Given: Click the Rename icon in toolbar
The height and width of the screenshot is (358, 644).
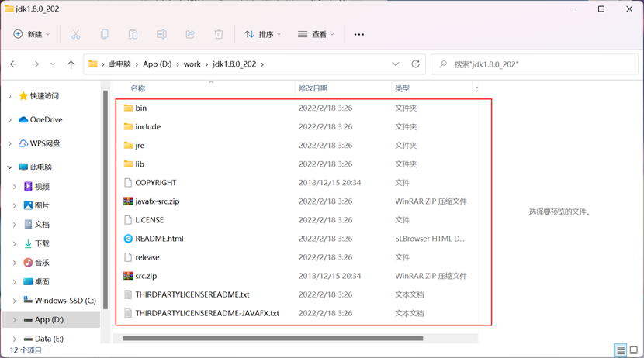Looking at the screenshot, I should [161, 34].
